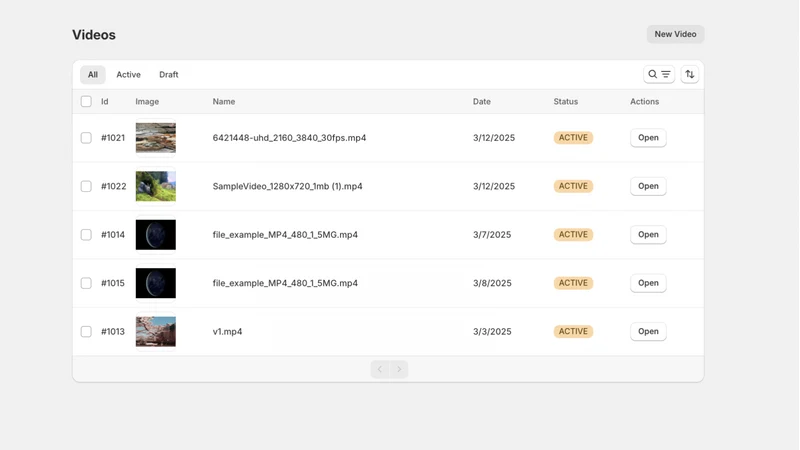
Task: Click the Image column header
Action: coord(147,102)
